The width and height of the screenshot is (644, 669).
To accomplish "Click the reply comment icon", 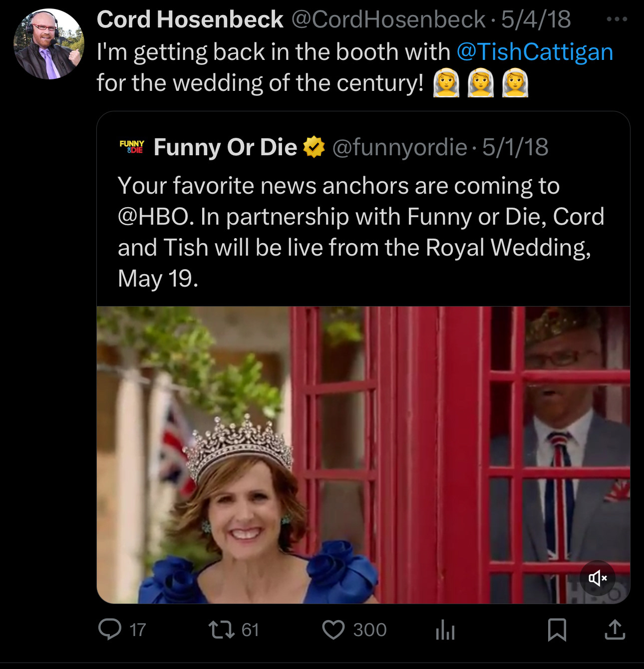I will [x=110, y=629].
